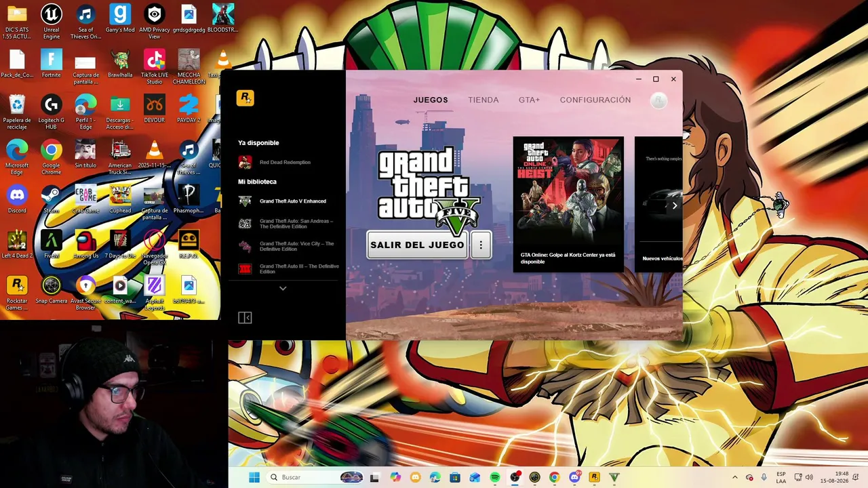868x488 pixels.
Task: Click the SALIR DEL JUEGO button
Action: pos(417,245)
